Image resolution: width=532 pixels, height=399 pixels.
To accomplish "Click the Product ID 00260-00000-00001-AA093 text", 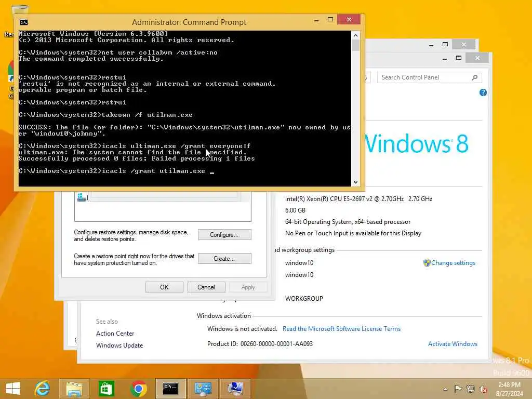I will coord(260,344).
